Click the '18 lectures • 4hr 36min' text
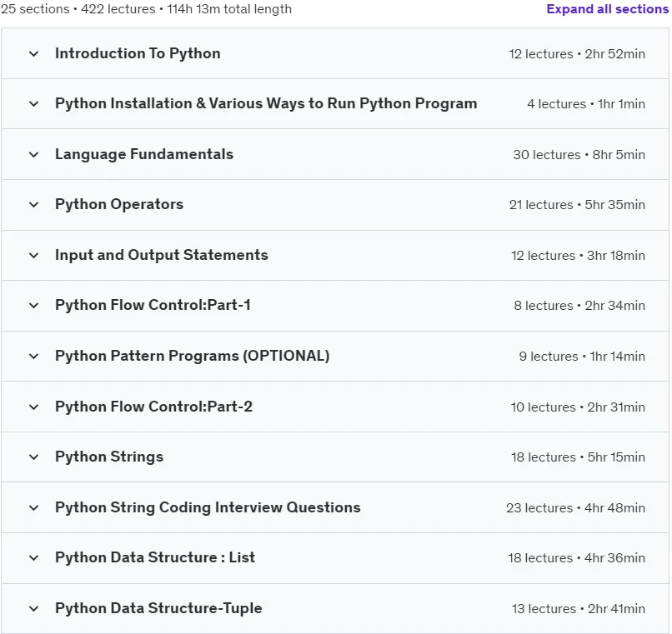 click(x=576, y=558)
